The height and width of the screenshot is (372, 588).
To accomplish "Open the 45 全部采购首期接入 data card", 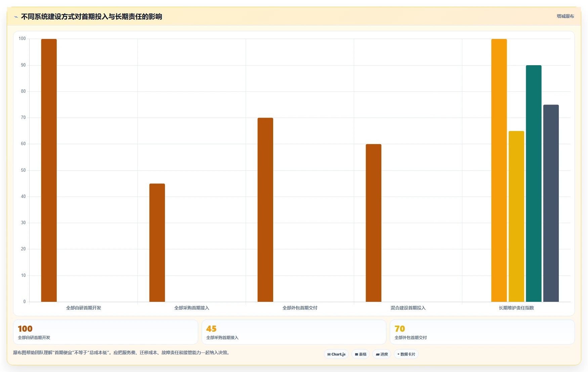I will point(294,332).
